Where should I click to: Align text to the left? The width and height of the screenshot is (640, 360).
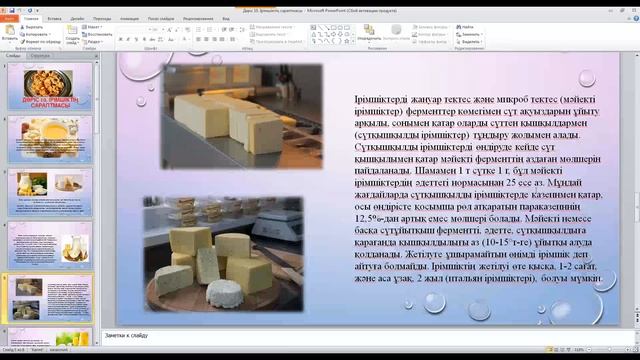click(x=198, y=39)
